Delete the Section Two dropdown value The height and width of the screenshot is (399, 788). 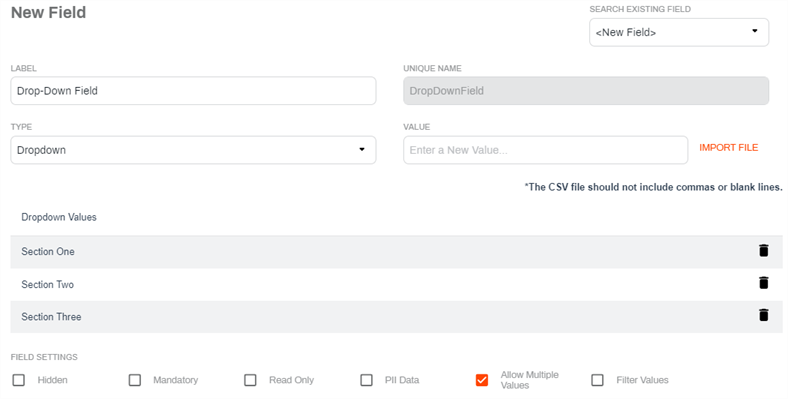click(763, 283)
